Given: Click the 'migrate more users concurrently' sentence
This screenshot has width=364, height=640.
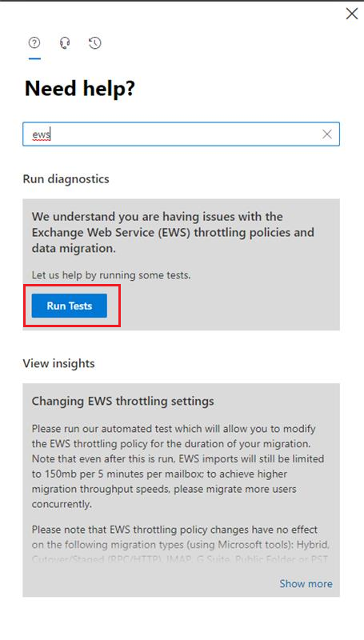Looking at the screenshot, I should coord(164,496).
